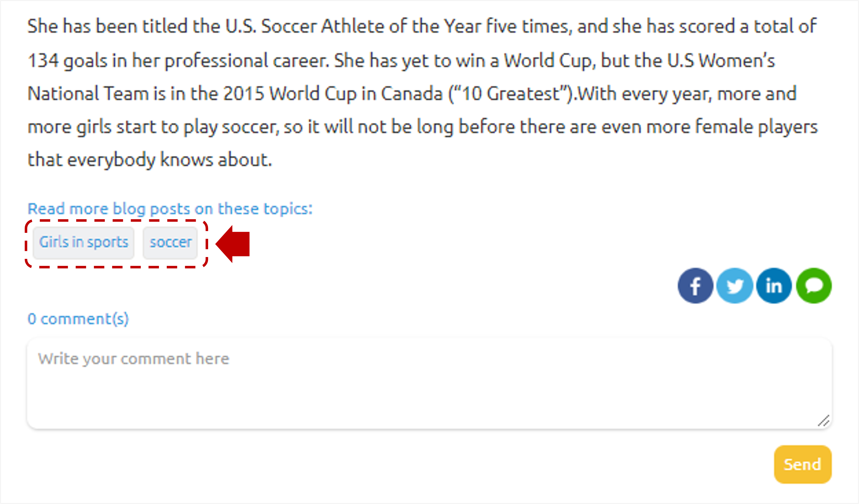Click the '2015 World Cup in Canada' text

(x=333, y=94)
